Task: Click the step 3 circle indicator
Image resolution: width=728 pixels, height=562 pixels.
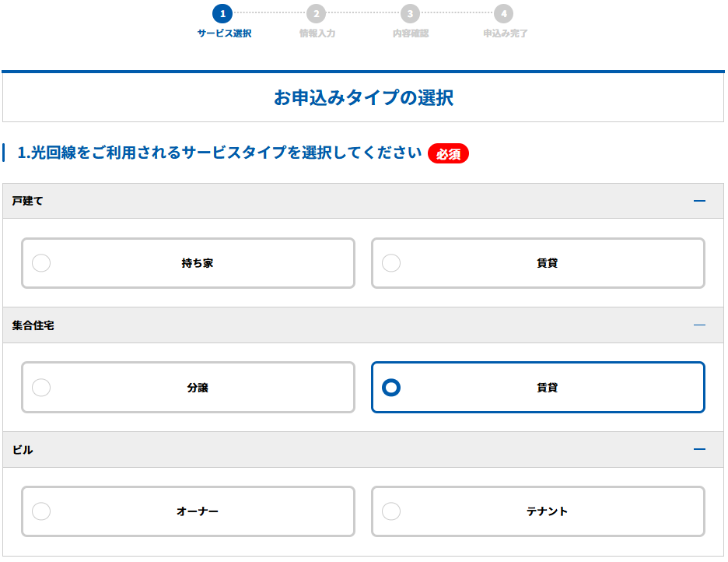Action: (x=410, y=14)
